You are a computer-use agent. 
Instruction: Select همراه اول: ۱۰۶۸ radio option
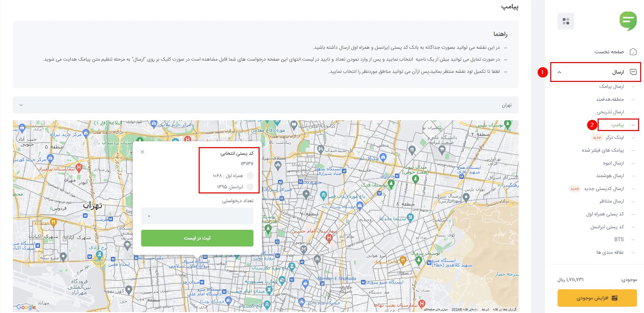[250, 176]
